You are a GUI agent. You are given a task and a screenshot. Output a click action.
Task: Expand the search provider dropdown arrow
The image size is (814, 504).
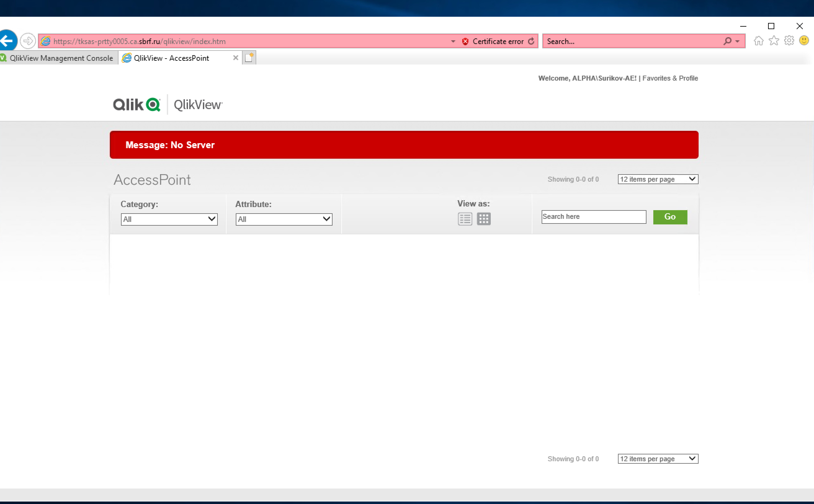click(x=738, y=41)
